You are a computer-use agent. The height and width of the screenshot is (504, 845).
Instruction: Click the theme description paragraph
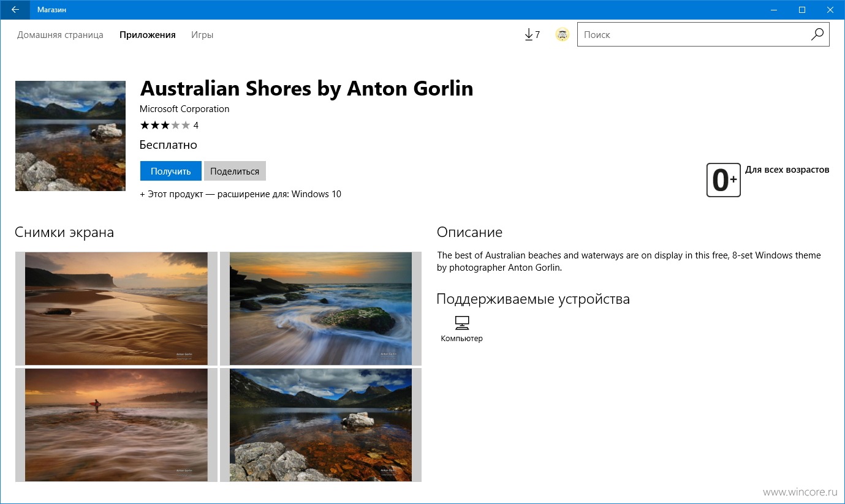[x=629, y=261]
